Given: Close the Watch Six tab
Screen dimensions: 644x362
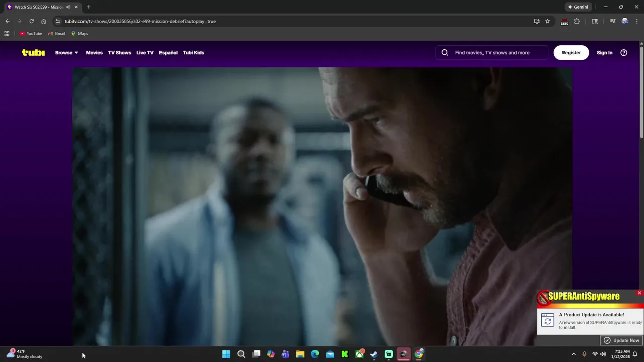Looking at the screenshot, I should click(76, 7).
